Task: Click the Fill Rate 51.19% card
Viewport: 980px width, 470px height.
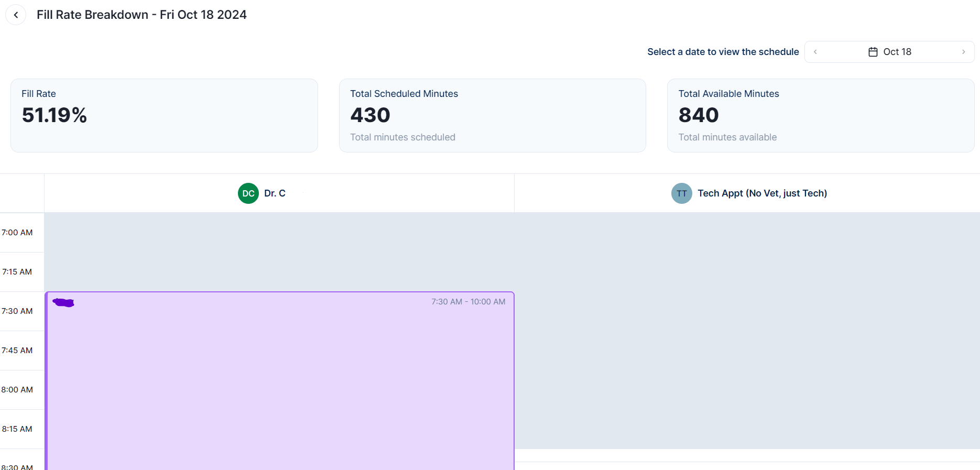Action: [x=164, y=115]
